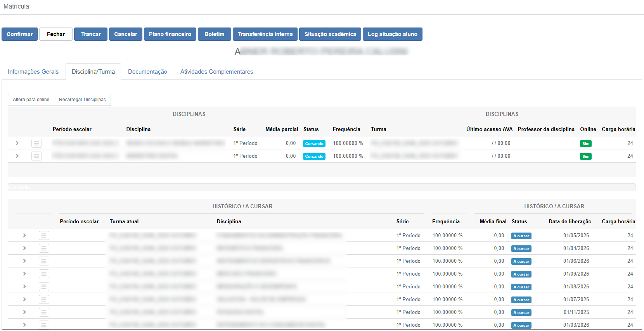Expand the first Disciplinas row chevron
The width and height of the screenshot is (644, 331).
click(17, 143)
